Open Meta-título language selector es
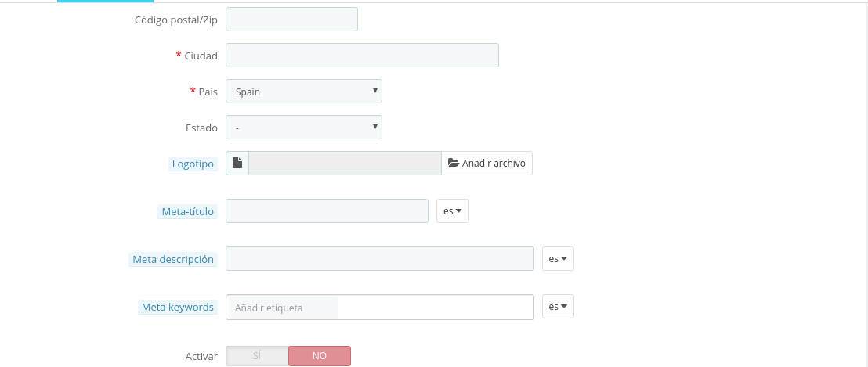 tap(452, 211)
